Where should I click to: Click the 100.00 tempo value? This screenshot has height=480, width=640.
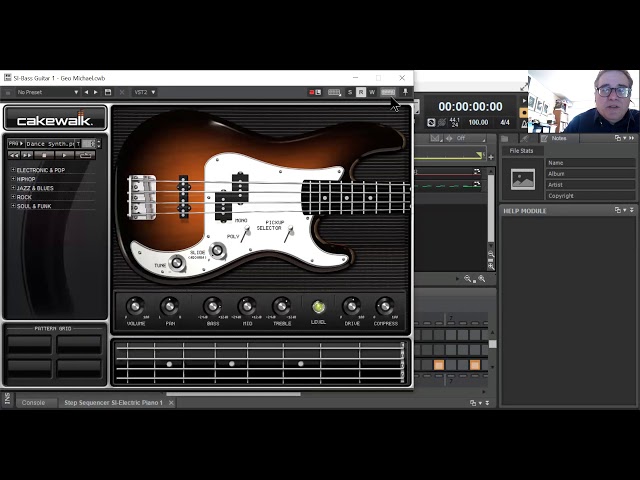pyautogui.click(x=478, y=122)
